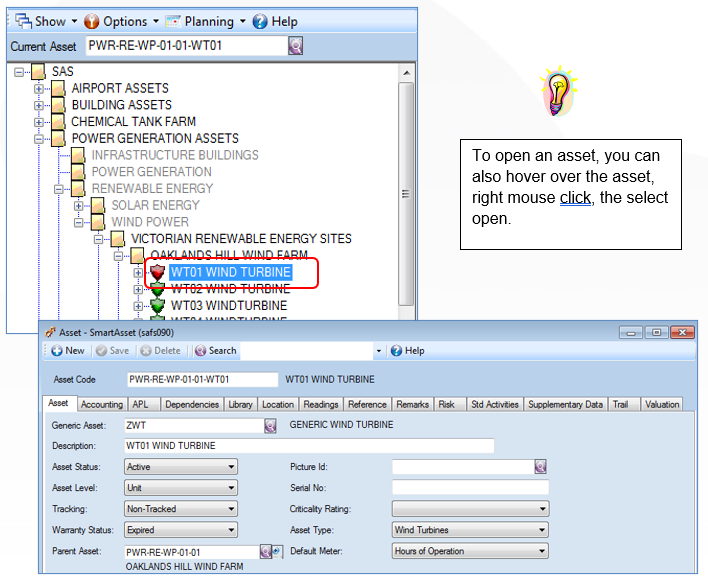Open the Tracking dropdown
708x577 pixels.
click(x=181, y=509)
